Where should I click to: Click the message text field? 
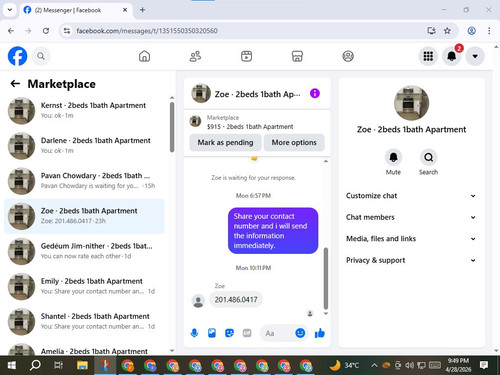coord(278,333)
